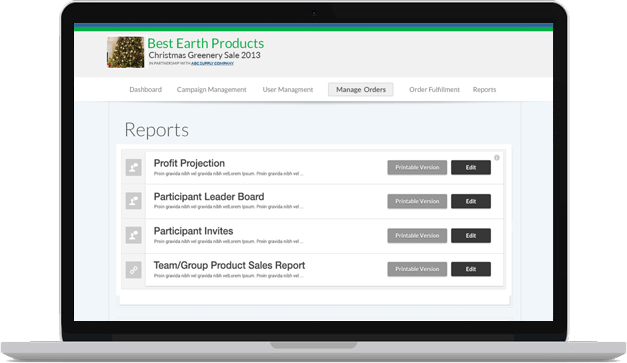This screenshot has height=363, width=627.
Task: Open Printable Version of Participant Invites
Action: [417, 236]
